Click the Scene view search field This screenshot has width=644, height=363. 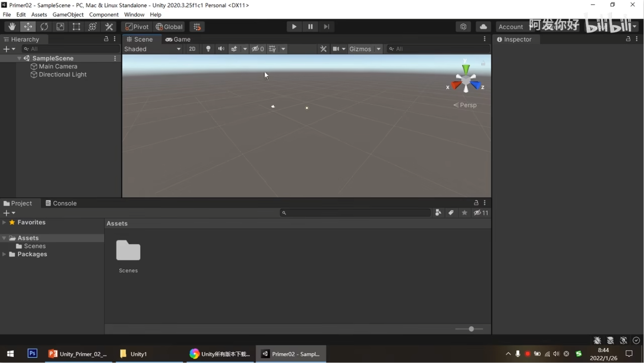coord(438,49)
